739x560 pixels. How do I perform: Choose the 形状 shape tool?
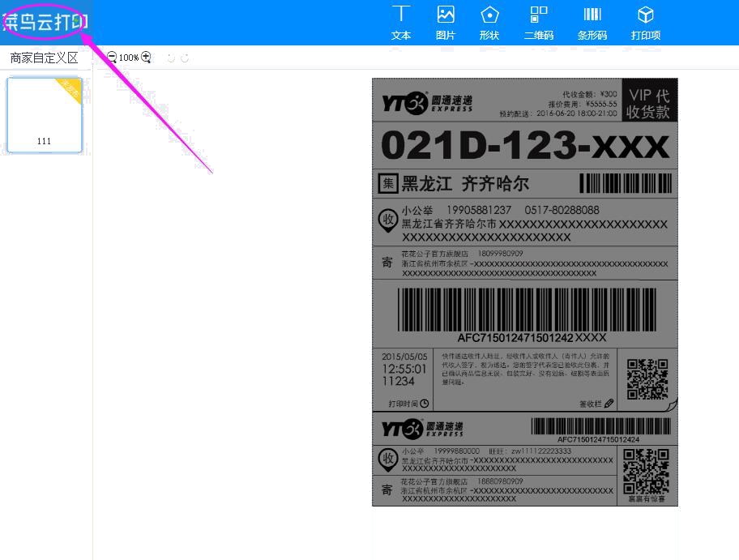pos(489,22)
